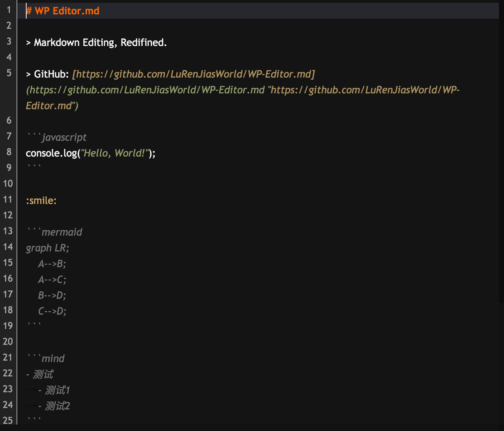Click line number 2 in the gutter
Viewport: 504px width, 431px height.
(x=9, y=26)
